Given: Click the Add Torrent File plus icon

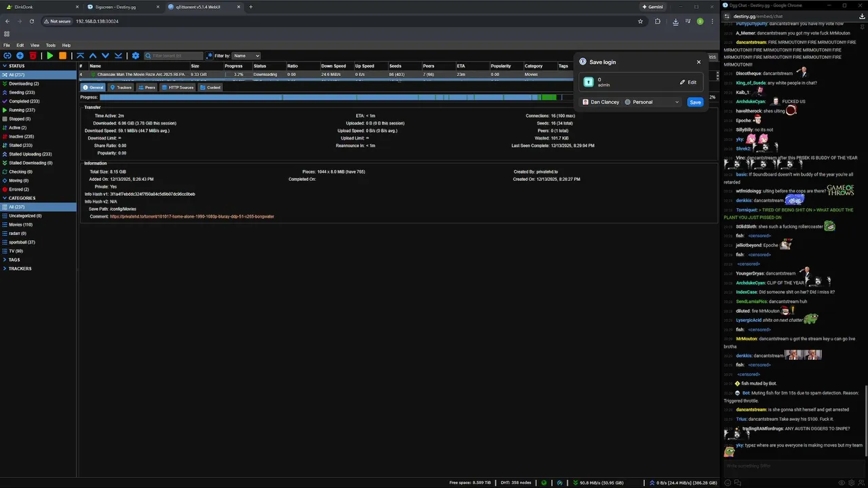Looking at the screenshot, I should coord(20,56).
